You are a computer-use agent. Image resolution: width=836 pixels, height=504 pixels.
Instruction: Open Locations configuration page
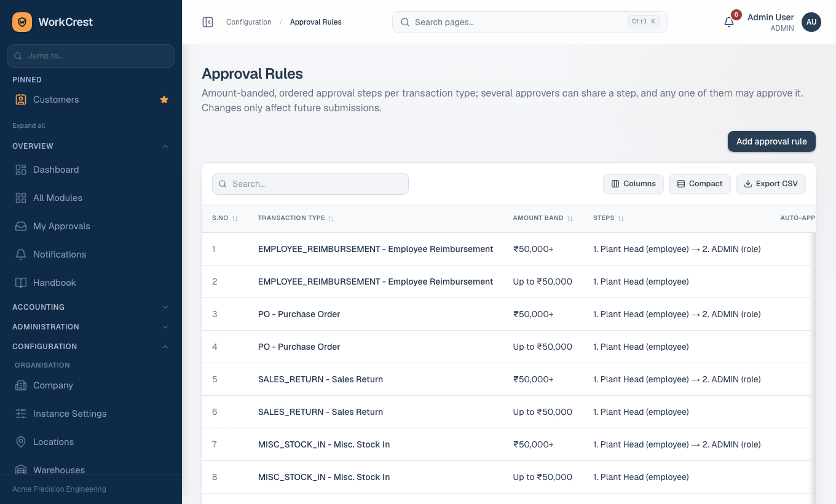click(x=91, y=442)
